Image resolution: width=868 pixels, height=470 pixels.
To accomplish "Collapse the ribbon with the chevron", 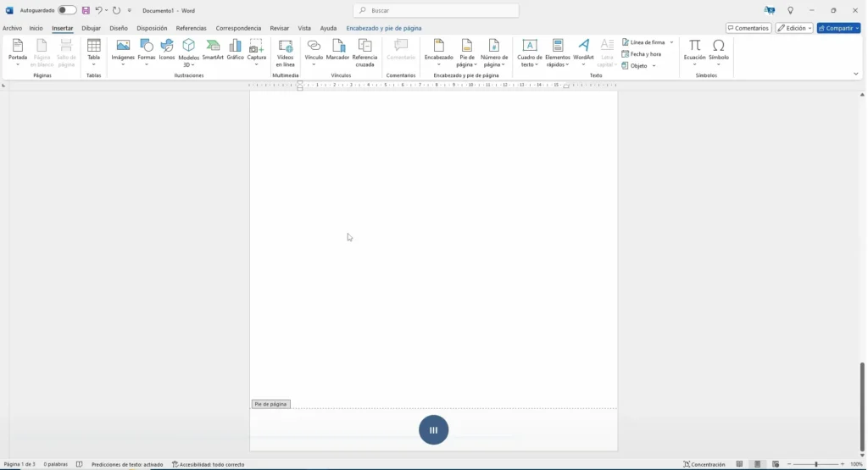I will [x=856, y=74].
